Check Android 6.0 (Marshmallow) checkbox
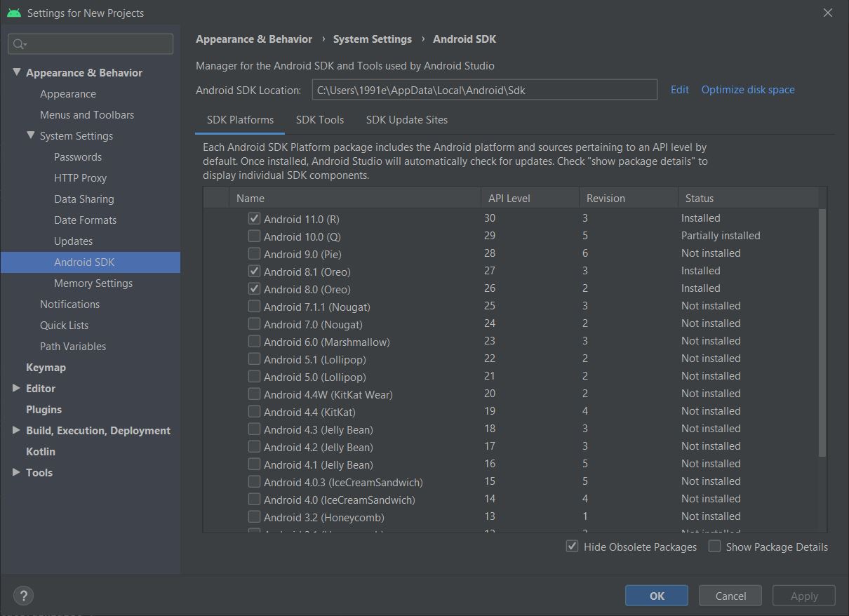This screenshot has width=849, height=616. [254, 341]
